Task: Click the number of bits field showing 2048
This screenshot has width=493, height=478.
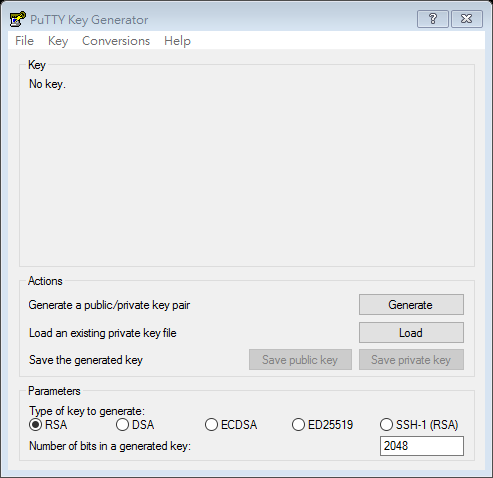Action: [x=422, y=446]
